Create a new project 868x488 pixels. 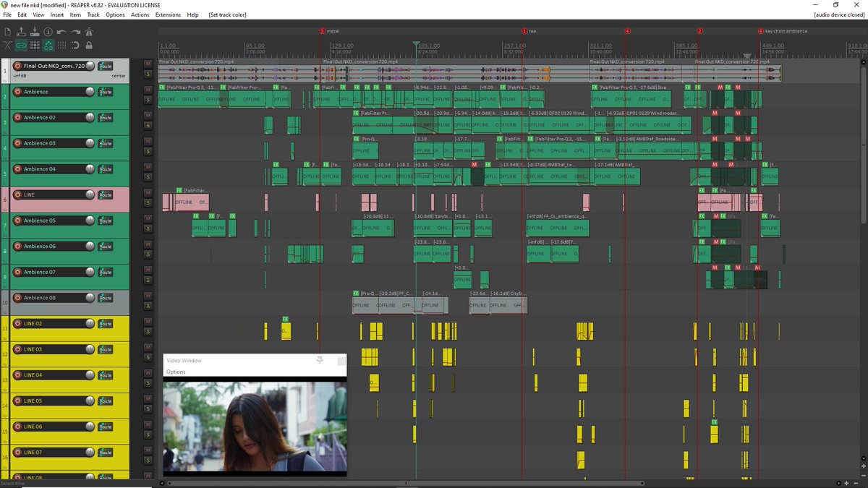(8, 32)
